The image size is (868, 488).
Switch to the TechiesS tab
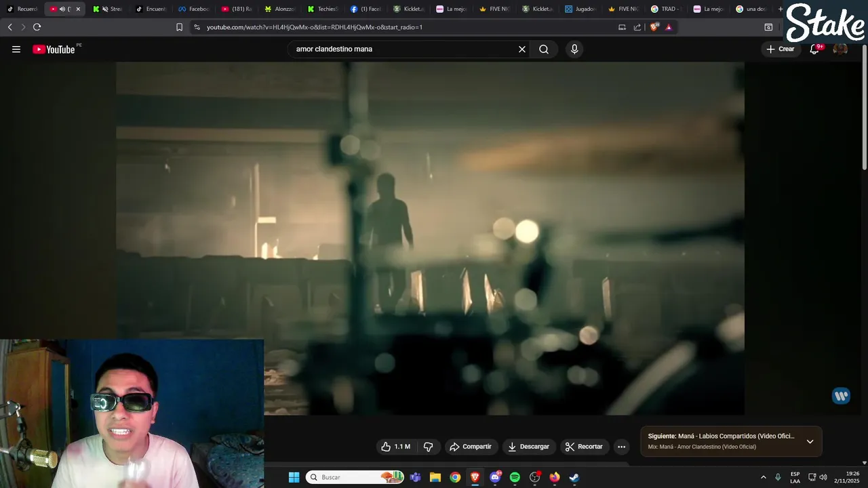click(x=323, y=9)
